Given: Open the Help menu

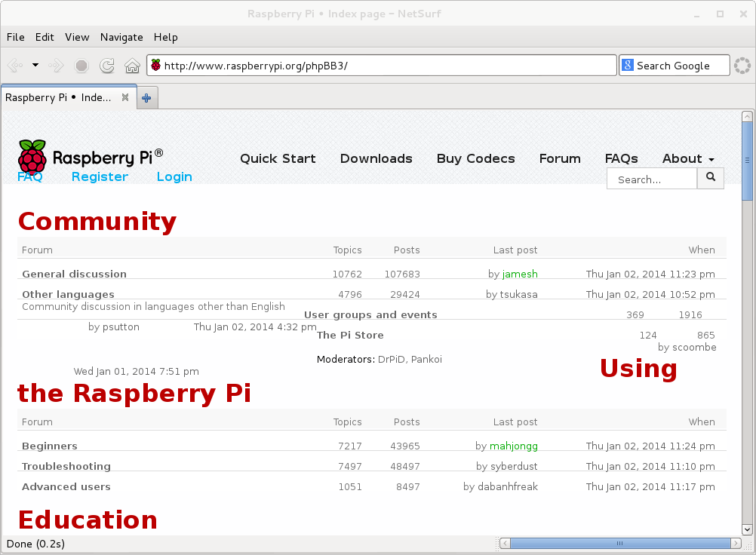Looking at the screenshot, I should tap(165, 37).
